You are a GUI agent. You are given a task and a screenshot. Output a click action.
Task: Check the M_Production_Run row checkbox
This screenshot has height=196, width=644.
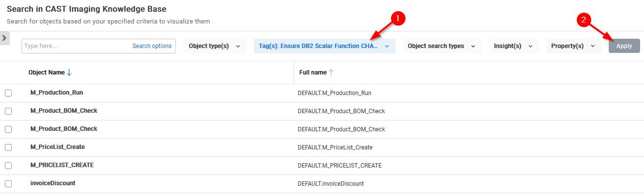click(8, 93)
